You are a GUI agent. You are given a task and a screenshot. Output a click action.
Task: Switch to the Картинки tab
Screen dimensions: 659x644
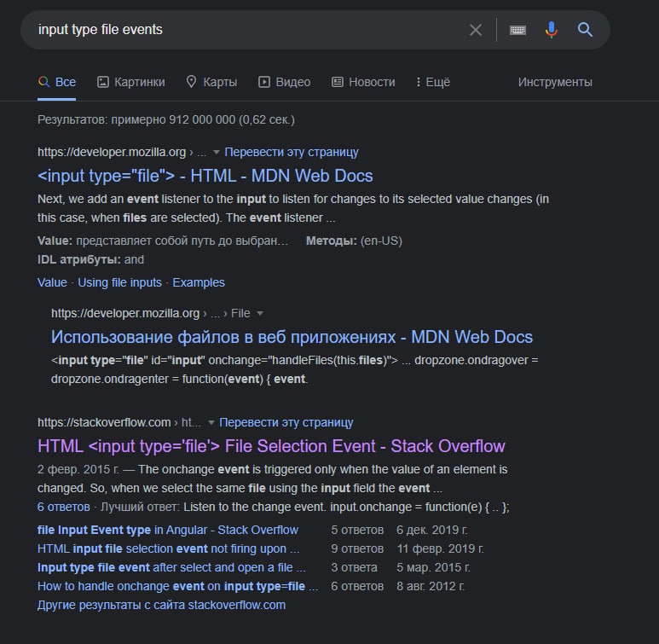131,82
